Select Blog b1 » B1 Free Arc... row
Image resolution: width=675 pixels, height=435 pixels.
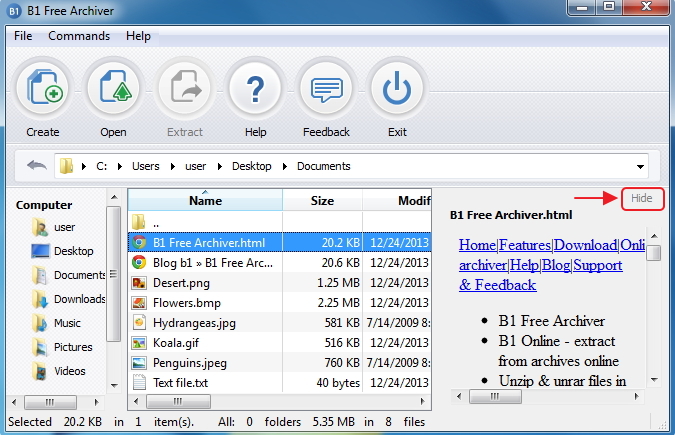pyautogui.click(x=280, y=262)
